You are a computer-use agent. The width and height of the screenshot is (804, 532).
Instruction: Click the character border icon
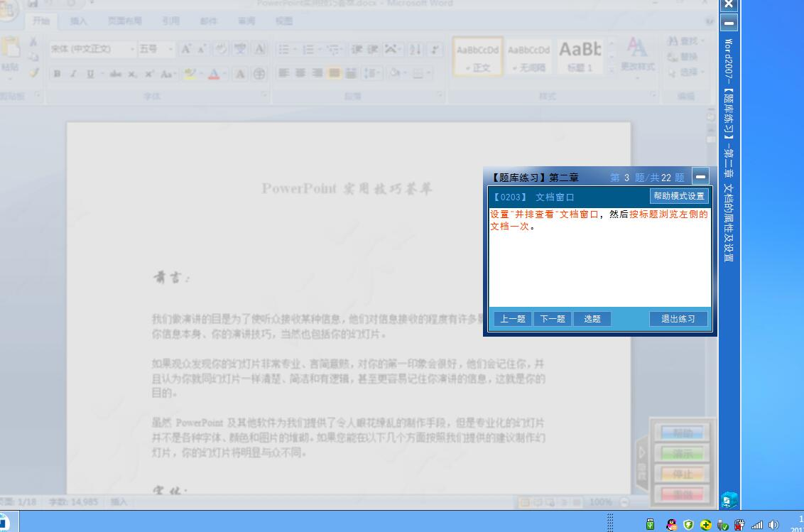pos(260,49)
